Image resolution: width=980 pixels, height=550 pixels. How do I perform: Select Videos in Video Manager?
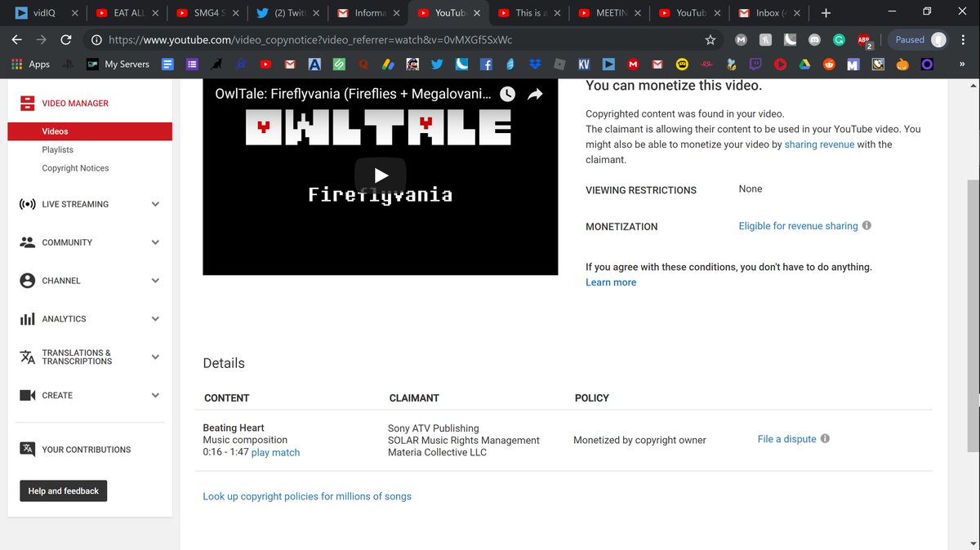coord(90,131)
